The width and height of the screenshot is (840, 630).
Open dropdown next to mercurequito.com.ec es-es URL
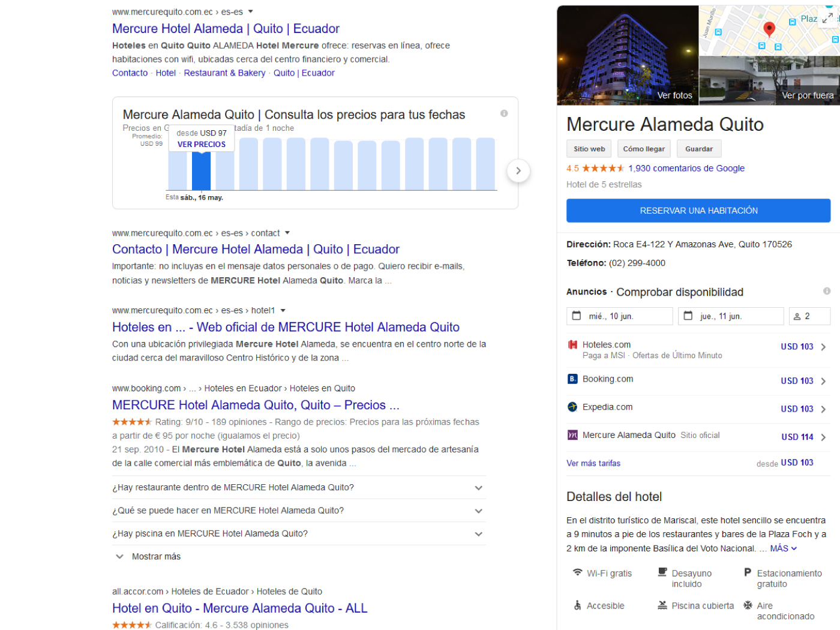(251, 11)
